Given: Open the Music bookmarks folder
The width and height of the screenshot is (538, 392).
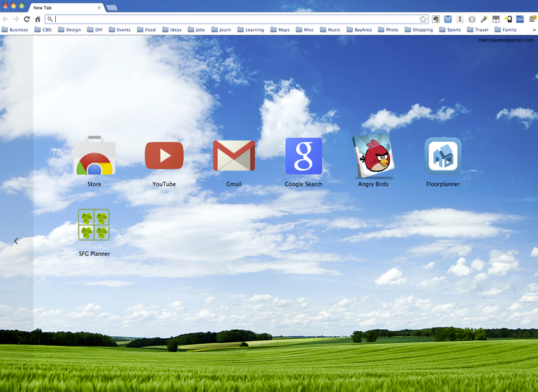Looking at the screenshot, I should pos(330,30).
